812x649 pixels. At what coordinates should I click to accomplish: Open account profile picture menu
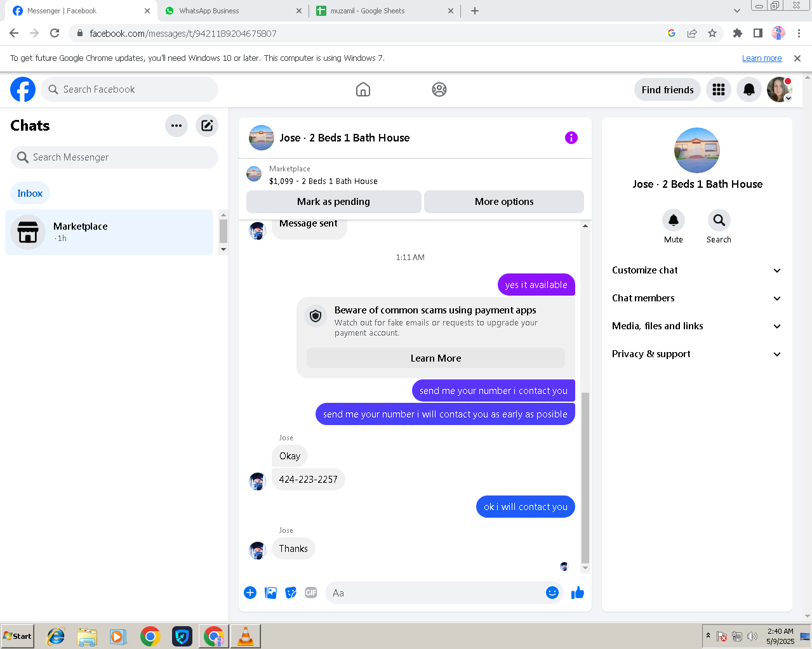(x=779, y=89)
